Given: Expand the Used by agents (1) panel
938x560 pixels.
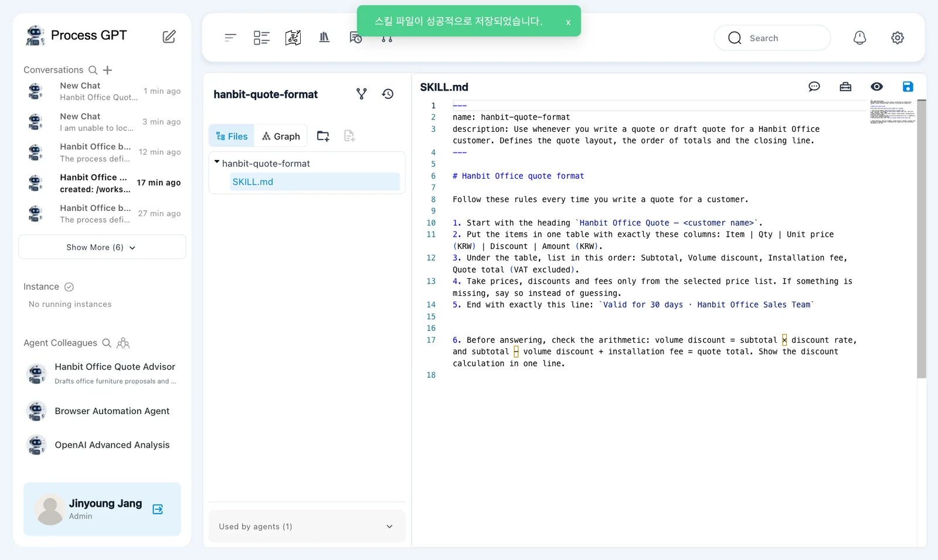Looking at the screenshot, I should coord(307,527).
